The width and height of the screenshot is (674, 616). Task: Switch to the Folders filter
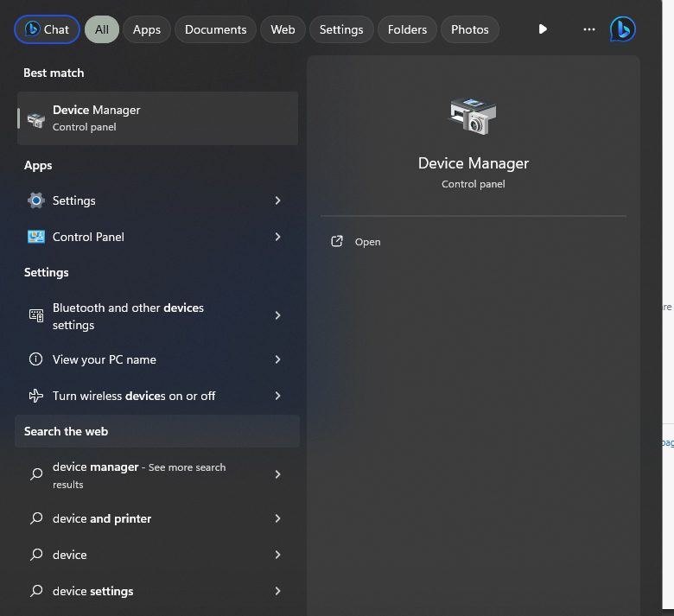pos(407,29)
